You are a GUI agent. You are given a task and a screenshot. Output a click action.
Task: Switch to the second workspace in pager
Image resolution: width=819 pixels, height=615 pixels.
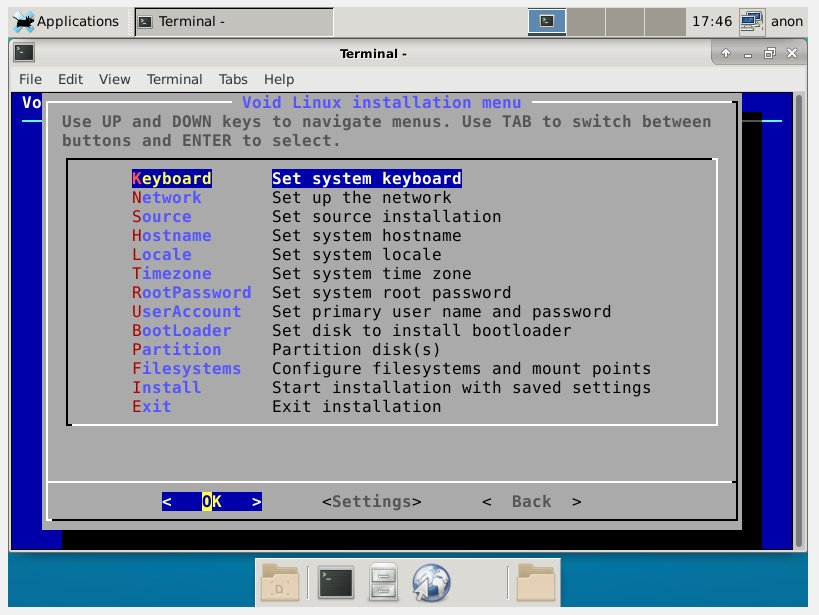pyautogui.click(x=586, y=21)
